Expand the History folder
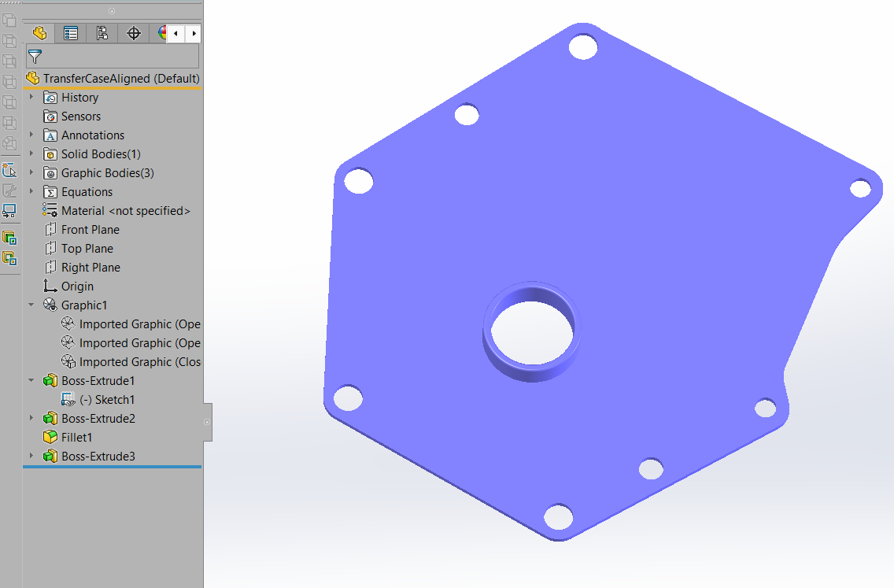 pos(31,98)
